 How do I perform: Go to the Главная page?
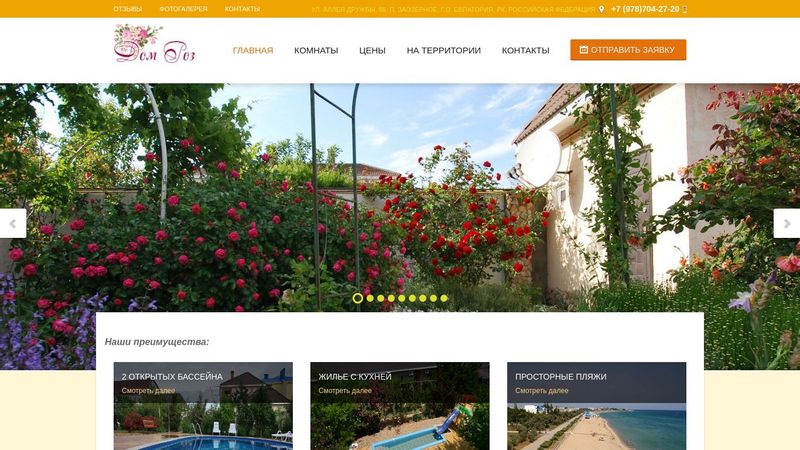pos(253,51)
